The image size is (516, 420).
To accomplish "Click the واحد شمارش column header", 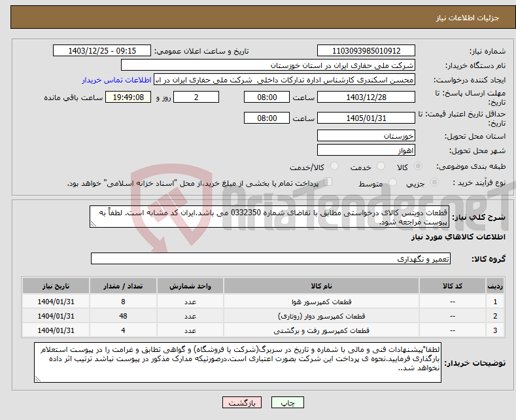I will [190, 286].
